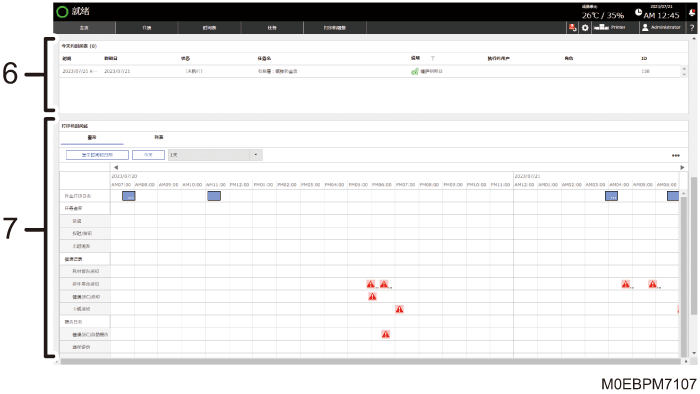Switch to the second sub-tab beside the underlined tab
Image resolution: width=700 pixels, height=394 pixels.
click(158, 137)
